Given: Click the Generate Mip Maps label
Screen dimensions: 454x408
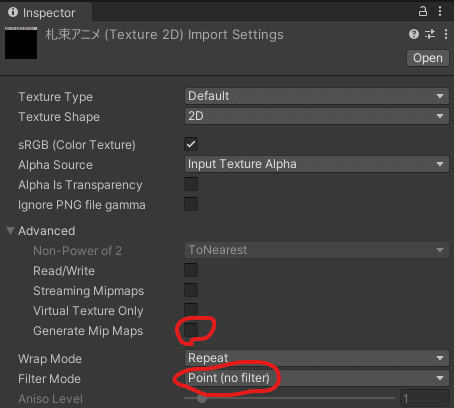Looking at the screenshot, I should [x=88, y=331].
